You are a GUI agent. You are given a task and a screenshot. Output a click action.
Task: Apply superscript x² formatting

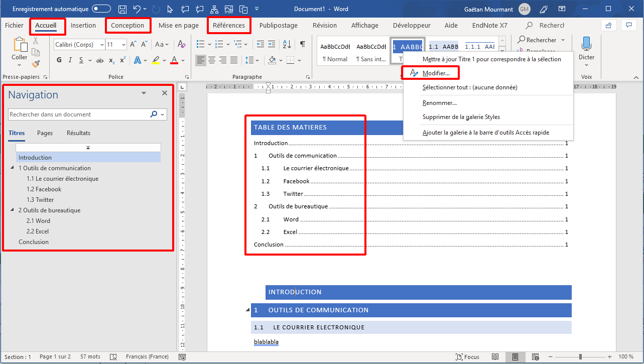click(122, 60)
